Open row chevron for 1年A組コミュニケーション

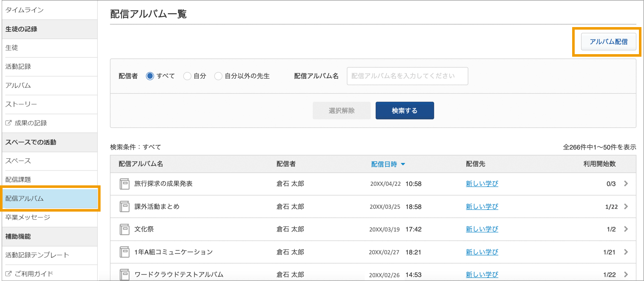626,252
